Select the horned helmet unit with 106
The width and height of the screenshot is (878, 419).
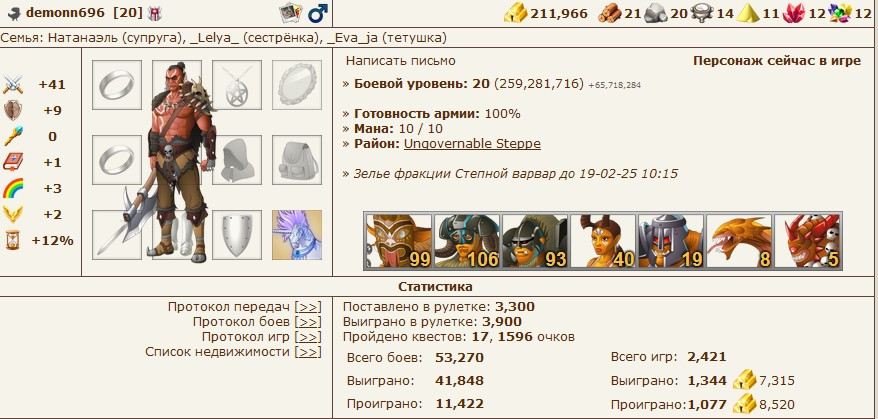(x=466, y=241)
